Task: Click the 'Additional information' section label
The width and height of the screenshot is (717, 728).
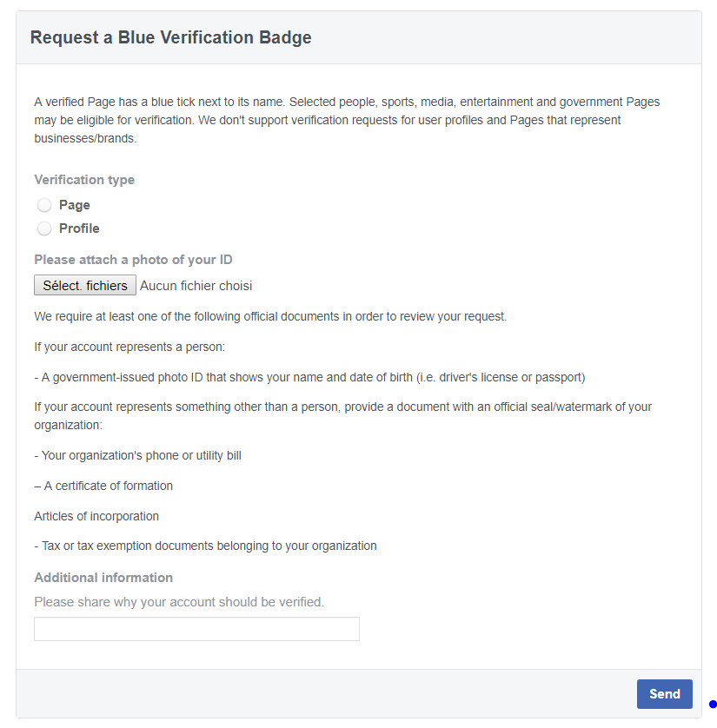Action: (103, 578)
